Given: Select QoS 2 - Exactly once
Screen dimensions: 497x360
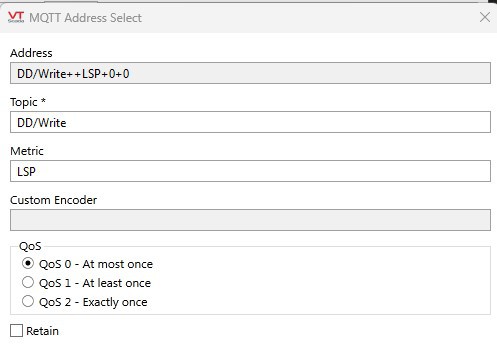Looking at the screenshot, I should tap(28, 301).
